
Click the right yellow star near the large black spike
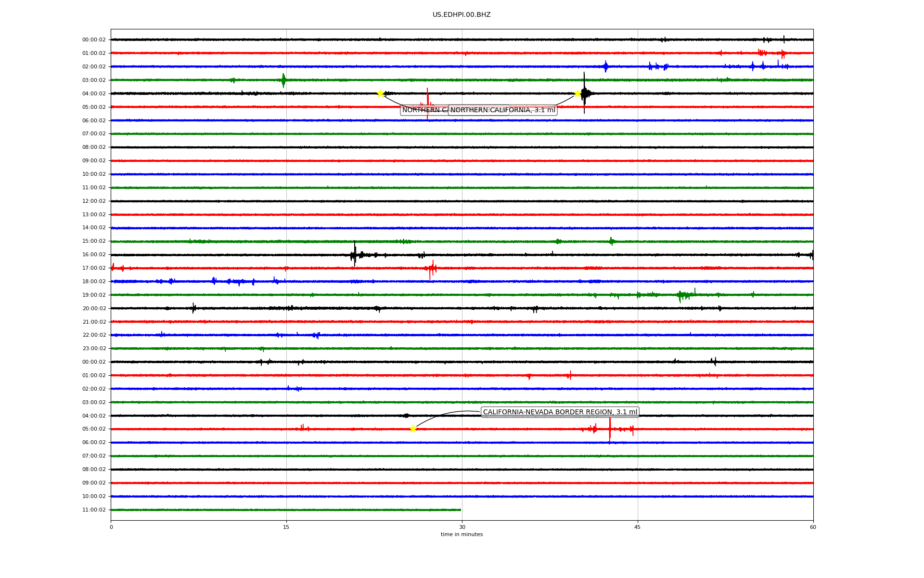(577, 93)
